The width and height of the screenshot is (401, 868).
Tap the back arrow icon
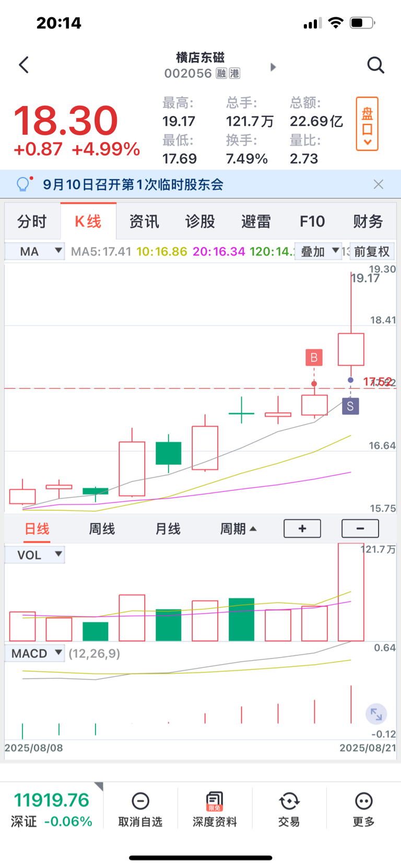pyautogui.click(x=23, y=65)
